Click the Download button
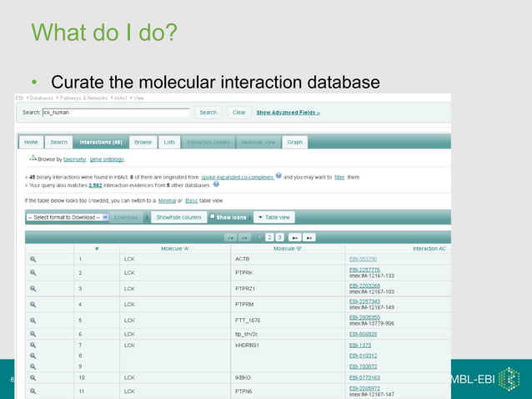The height and width of the screenshot is (399, 532). (x=126, y=217)
